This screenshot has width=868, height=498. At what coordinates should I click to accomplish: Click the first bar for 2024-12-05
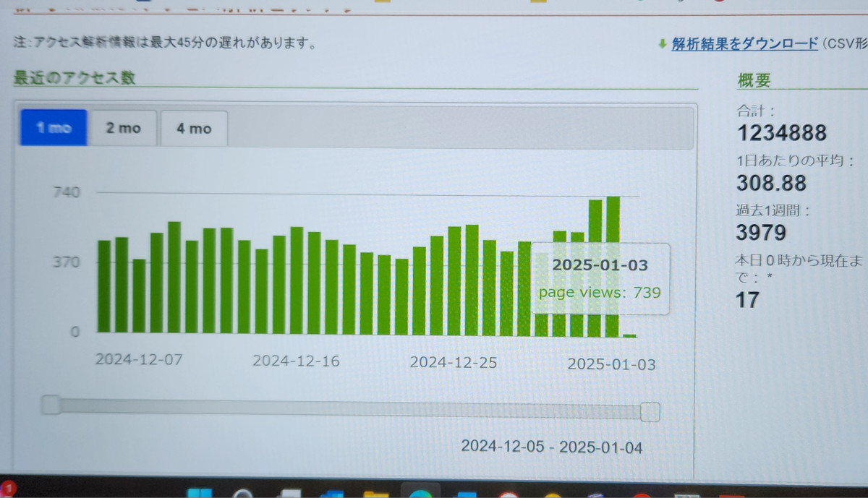pyautogui.click(x=104, y=286)
